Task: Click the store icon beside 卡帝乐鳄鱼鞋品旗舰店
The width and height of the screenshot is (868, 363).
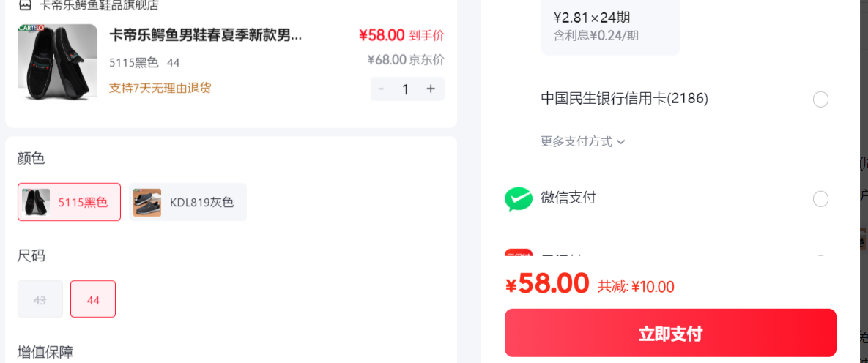Action: click(x=25, y=5)
